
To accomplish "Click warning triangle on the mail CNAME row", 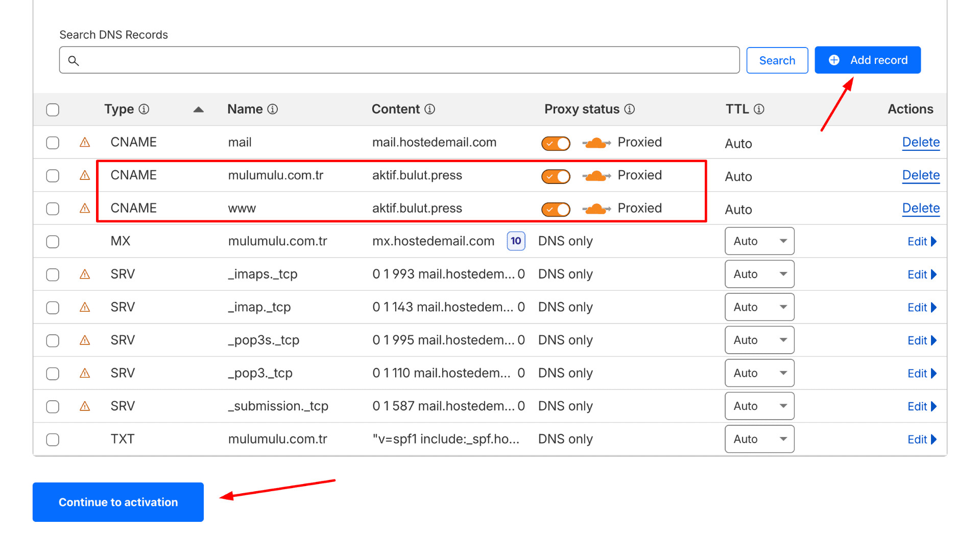I will [x=85, y=143].
